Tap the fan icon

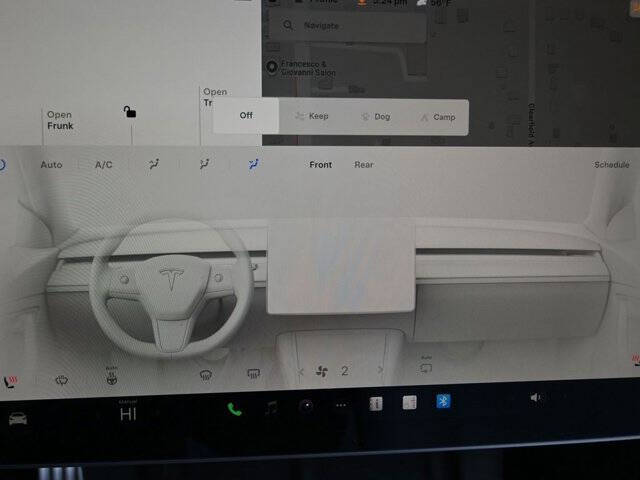point(322,371)
